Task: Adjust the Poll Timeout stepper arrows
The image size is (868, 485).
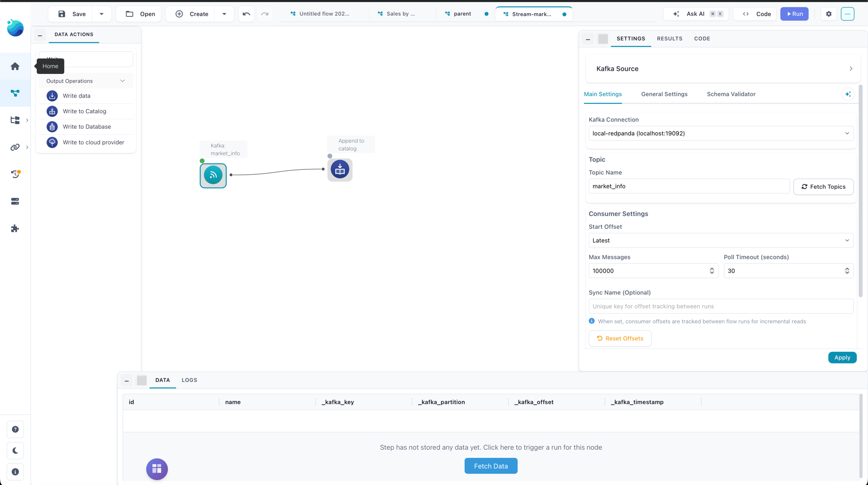Action: [847, 271]
